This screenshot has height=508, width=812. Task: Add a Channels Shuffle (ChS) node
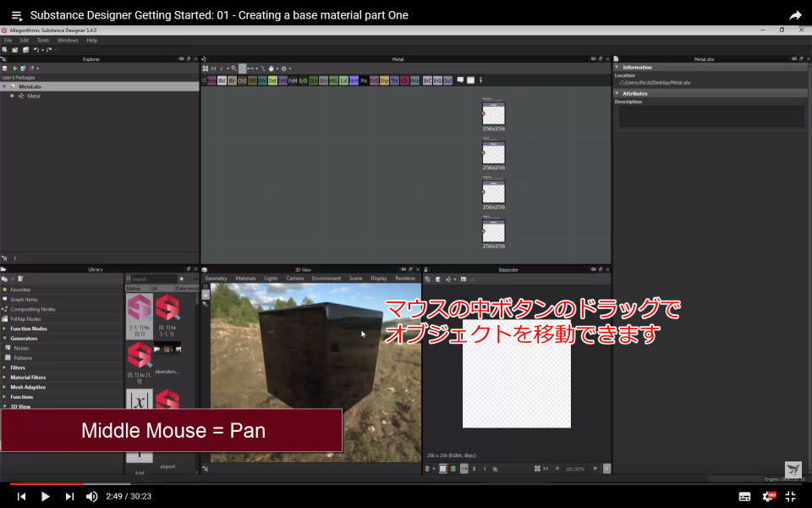(x=242, y=81)
